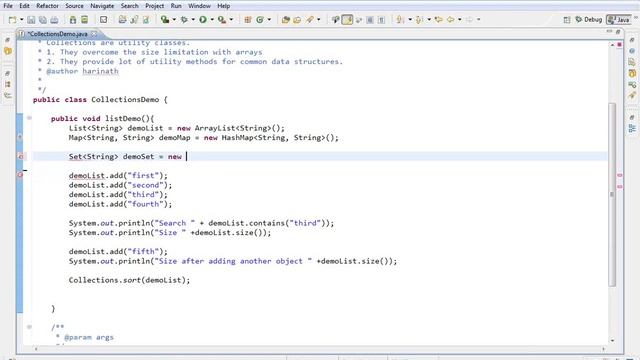Click the error marker beside demoList.add("first")

20,175
